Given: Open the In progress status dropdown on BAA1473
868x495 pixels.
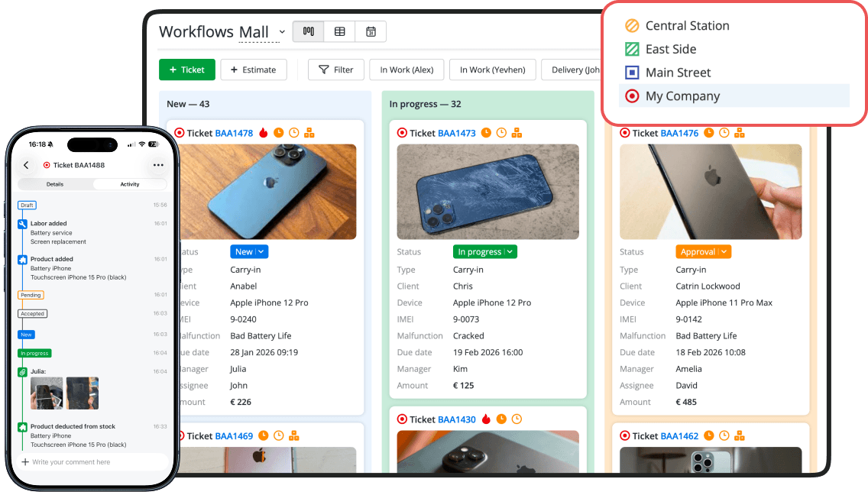Looking at the screenshot, I should tap(485, 251).
